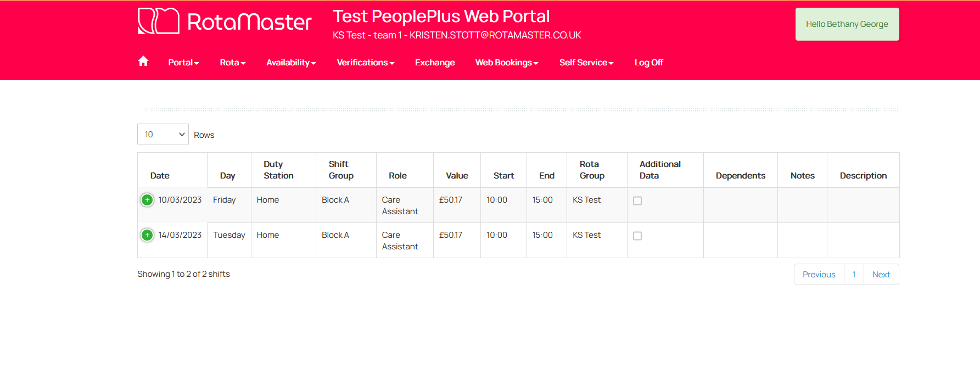Image resolution: width=980 pixels, height=379 pixels.
Task: Select Log Off
Action: pyautogui.click(x=648, y=63)
